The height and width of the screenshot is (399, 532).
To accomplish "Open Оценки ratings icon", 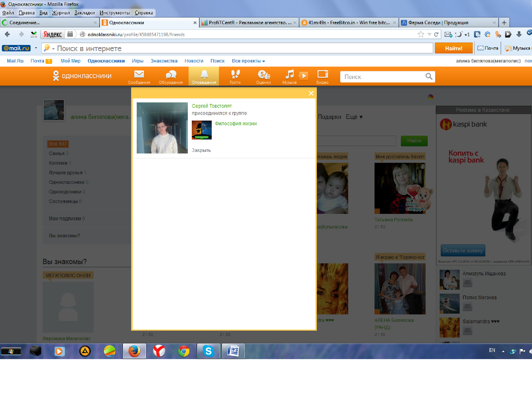I will [x=263, y=75].
